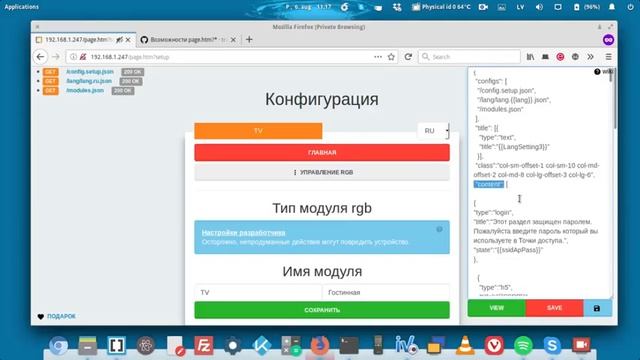The height and width of the screenshot is (360, 640).
Task: Open the Firefox hamburger menu
Action: click(x=608, y=57)
